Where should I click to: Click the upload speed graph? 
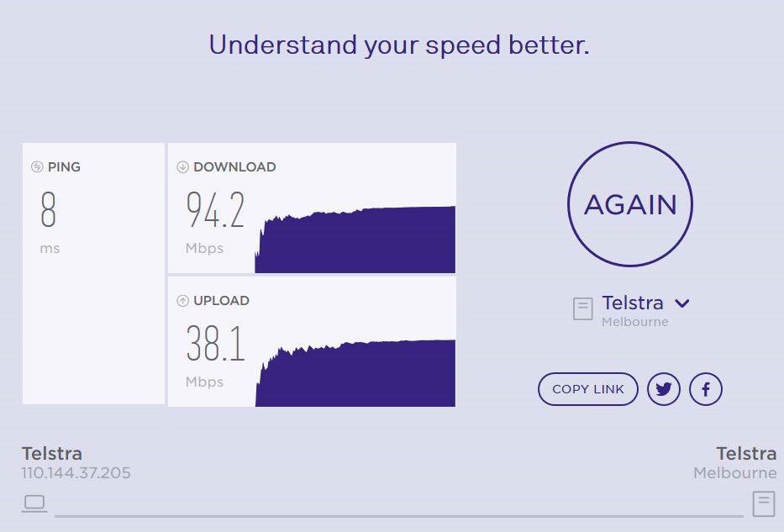click(x=355, y=375)
